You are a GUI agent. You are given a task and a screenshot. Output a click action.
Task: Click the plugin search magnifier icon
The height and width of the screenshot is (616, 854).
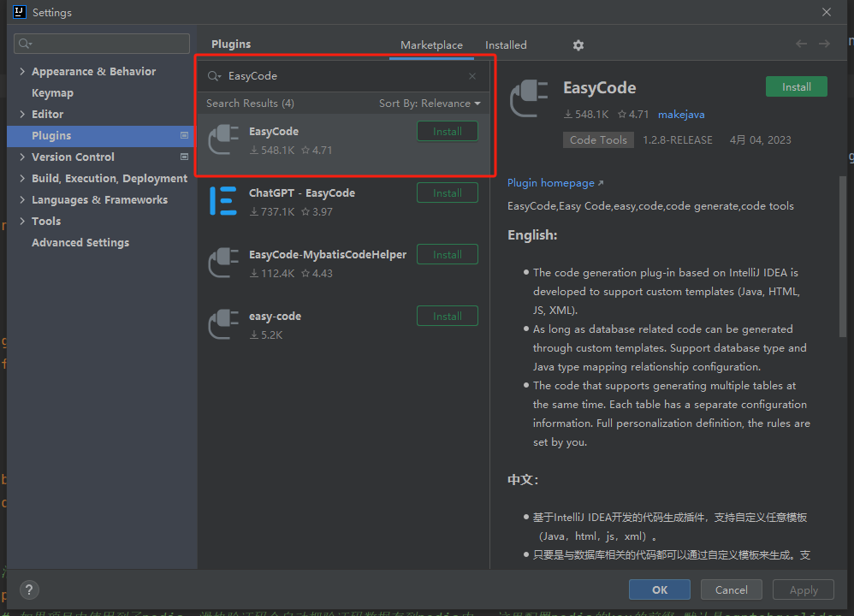click(x=214, y=76)
